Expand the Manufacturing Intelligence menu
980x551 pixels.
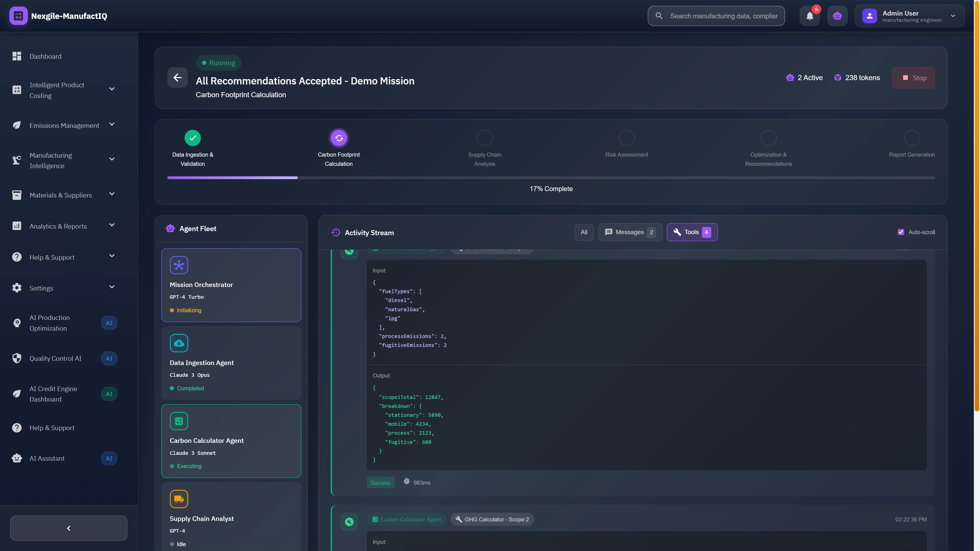112,159
